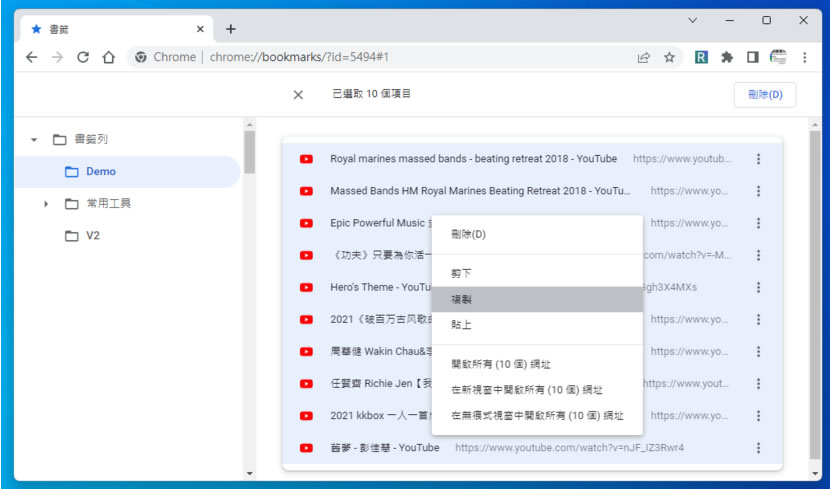Bookmark this page with the star icon
The height and width of the screenshot is (489, 830).
[x=669, y=57]
